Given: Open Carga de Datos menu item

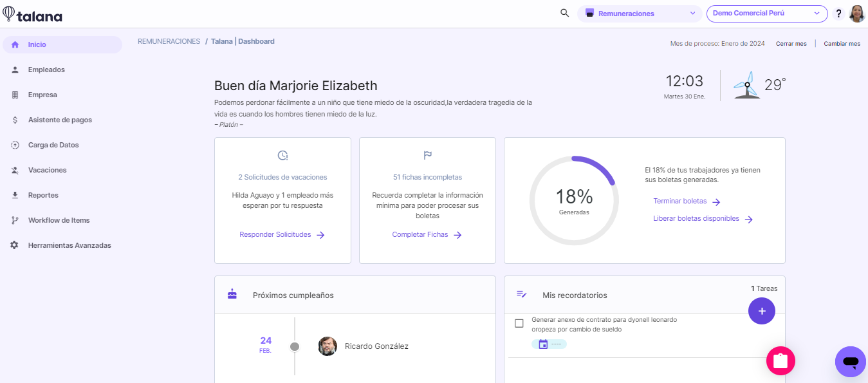Looking at the screenshot, I should tap(62, 145).
